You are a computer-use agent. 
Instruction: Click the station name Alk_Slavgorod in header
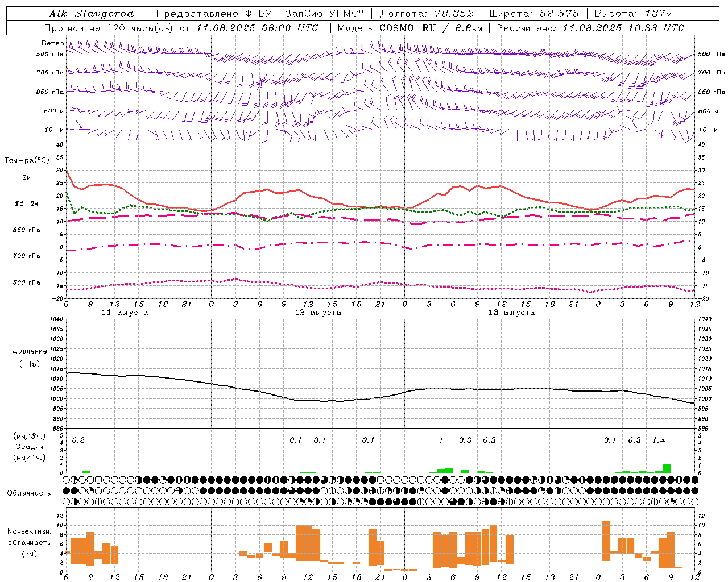(91, 14)
